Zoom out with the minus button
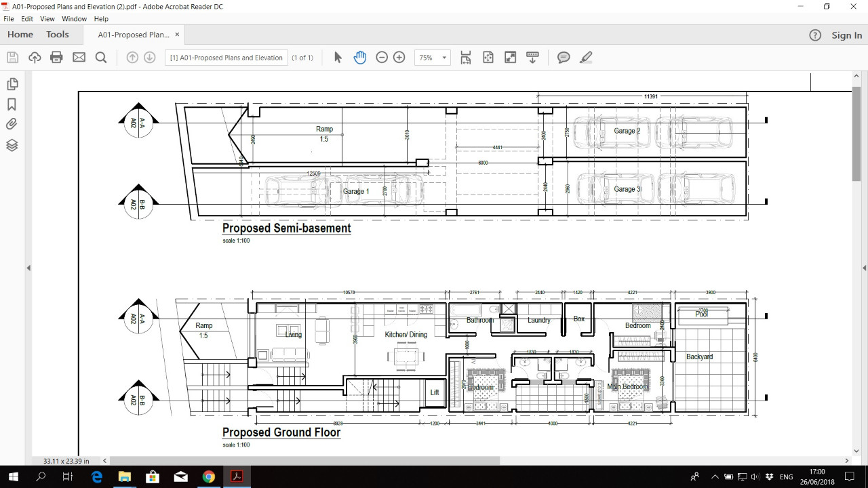 pyautogui.click(x=382, y=58)
